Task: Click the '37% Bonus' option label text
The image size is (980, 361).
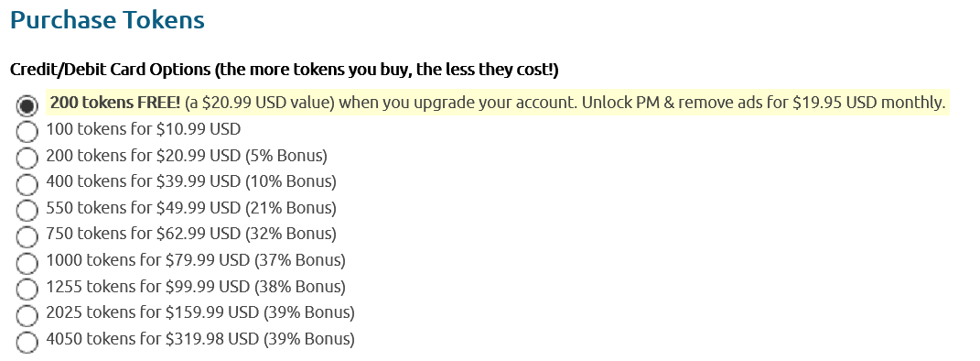Action: coord(299,260)
